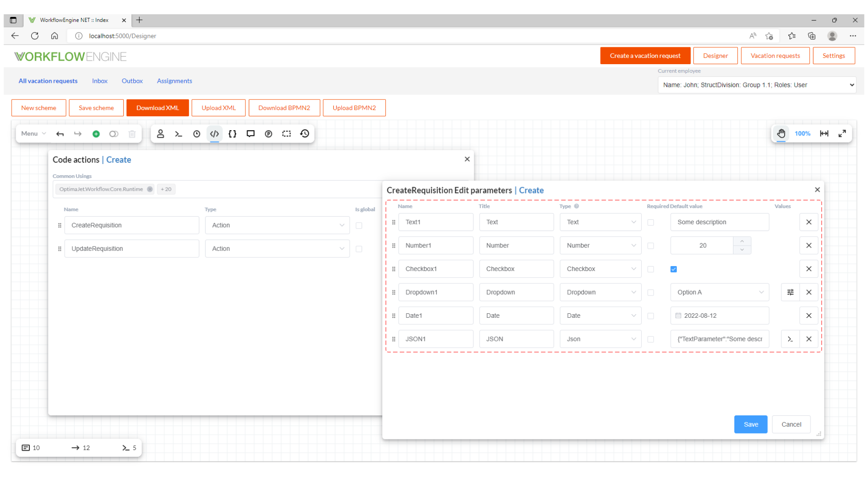
Task: Cancel the Edit parameters dialog
Action: [x=791, y=425]
